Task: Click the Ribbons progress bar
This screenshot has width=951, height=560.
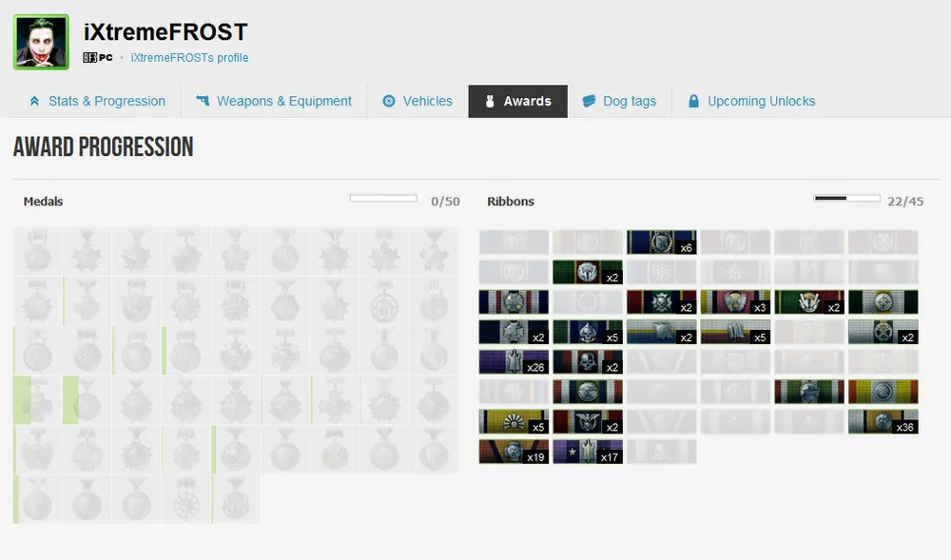Action: click(846, 198)
